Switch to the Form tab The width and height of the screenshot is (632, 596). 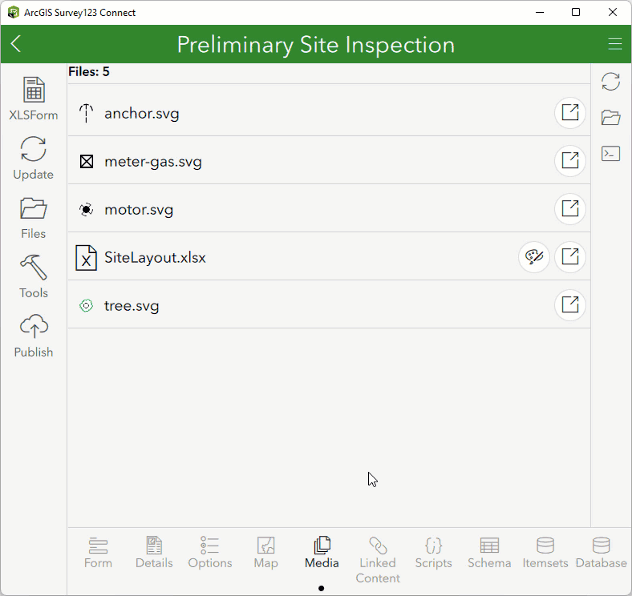click(x=98, y=552)
